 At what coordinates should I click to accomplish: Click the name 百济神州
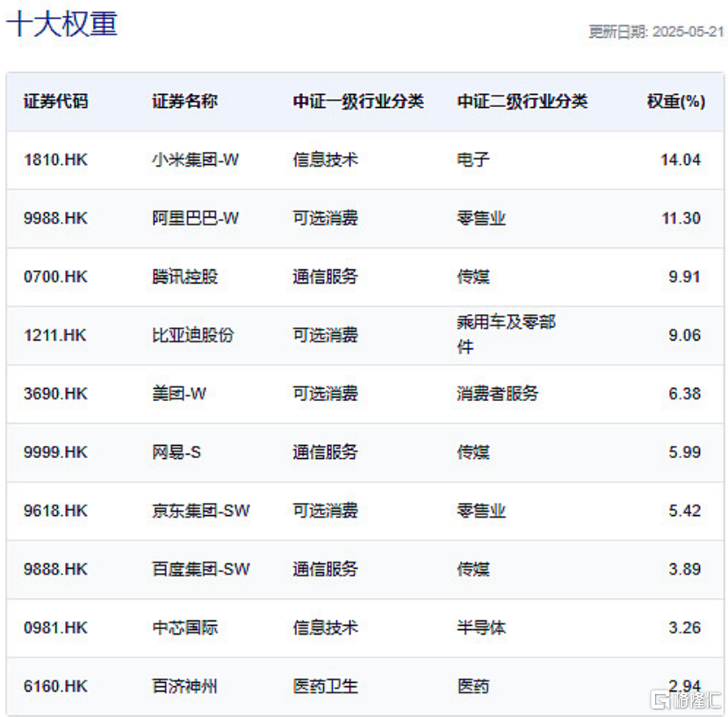184,686
